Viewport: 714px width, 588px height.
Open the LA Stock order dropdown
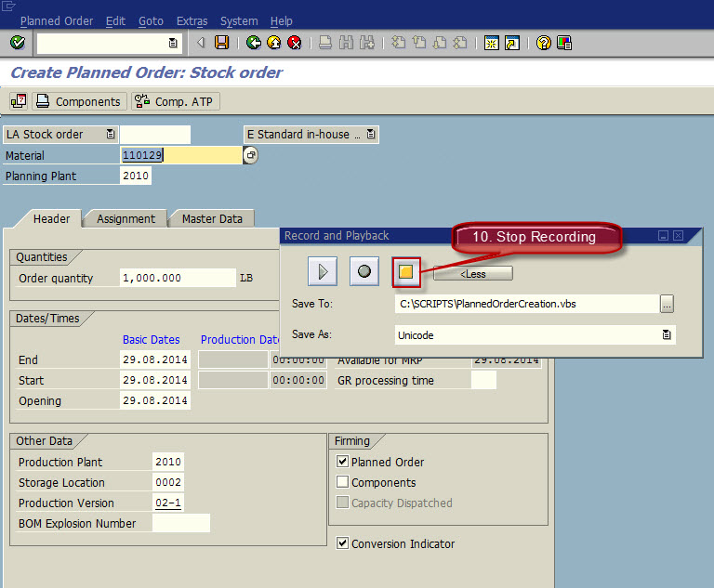[111, 135]
